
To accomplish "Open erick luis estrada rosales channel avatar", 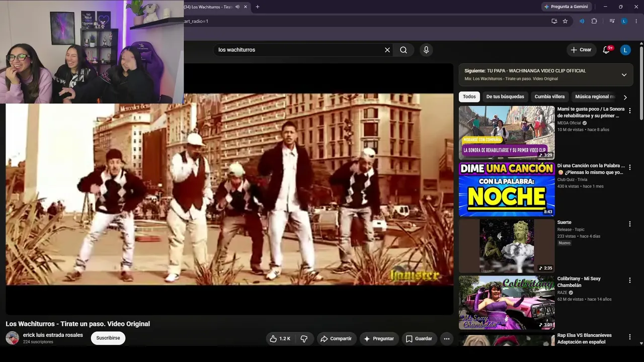I will [x=12, y=338].
